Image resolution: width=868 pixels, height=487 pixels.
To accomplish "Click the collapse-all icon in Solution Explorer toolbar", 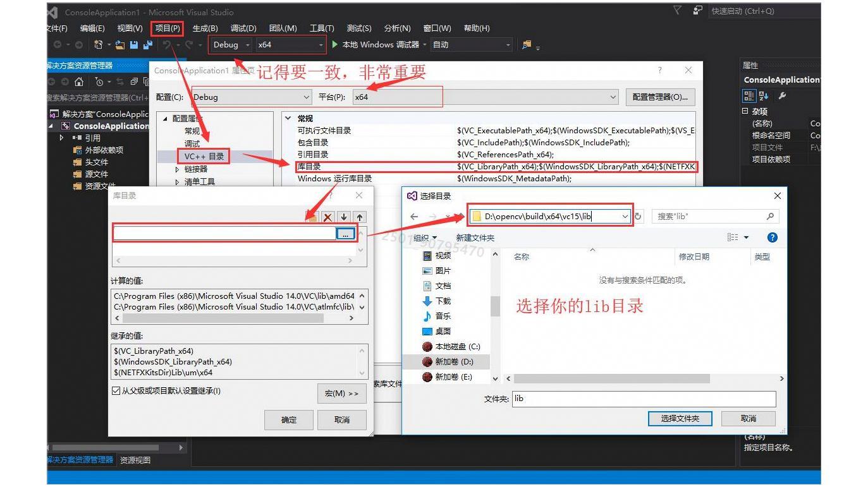I will pos(134,81).
